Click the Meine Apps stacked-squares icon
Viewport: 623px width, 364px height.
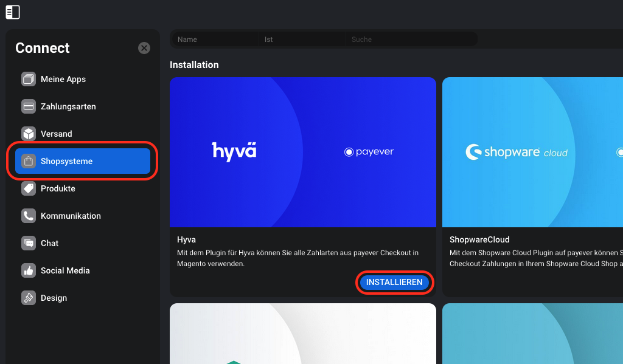[x=29, y=79]
